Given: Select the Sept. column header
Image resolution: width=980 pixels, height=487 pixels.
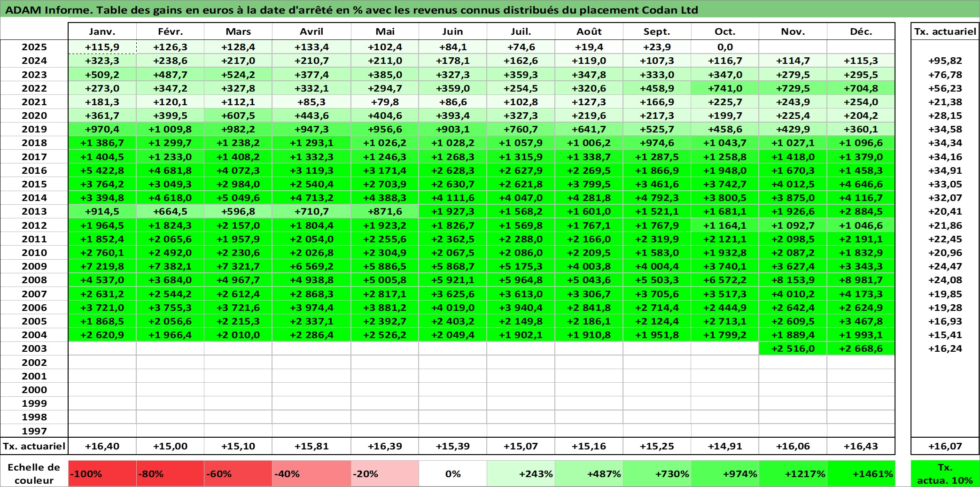Looking at the screenshot, I should pyautogui.click(x=657, y=31).
